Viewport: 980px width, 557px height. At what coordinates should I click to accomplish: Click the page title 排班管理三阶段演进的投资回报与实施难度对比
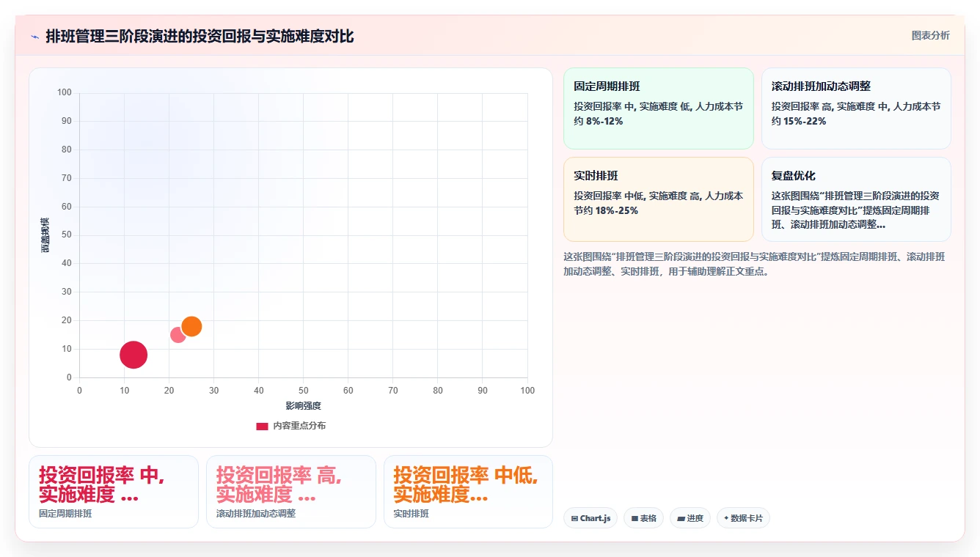(200, 37)
